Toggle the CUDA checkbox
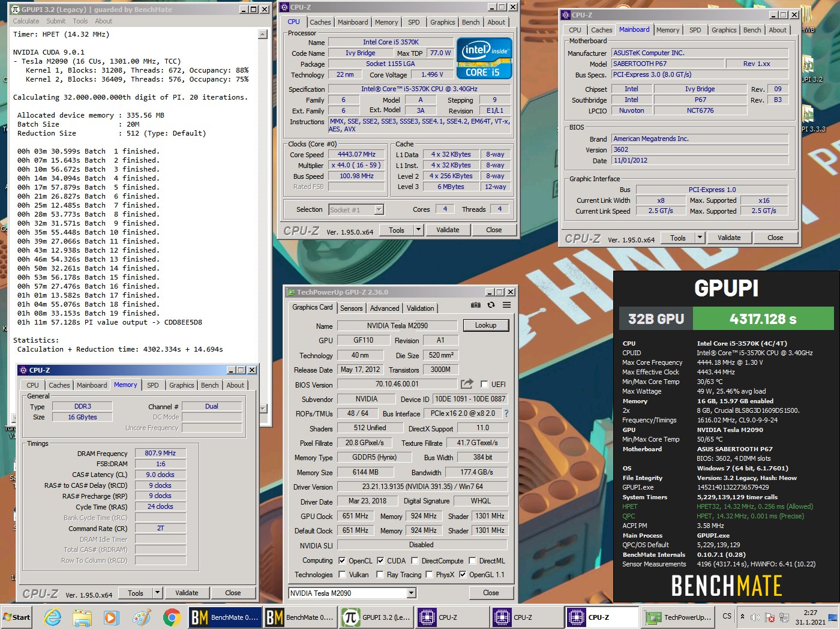The height and width of the screenshot is (630, 840). click(x=380, y=561)
